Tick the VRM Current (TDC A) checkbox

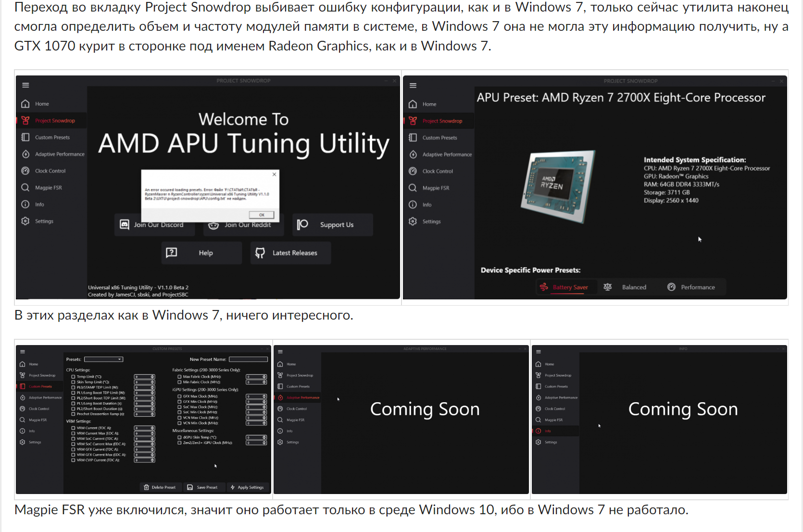click(74, 428)
